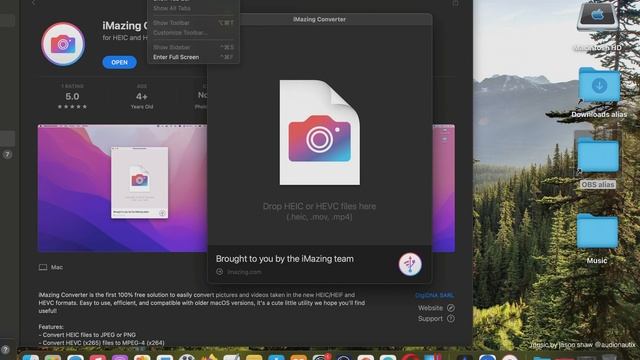
Task: Click the round iMazing USB logo icon
Action: [x=410, y=264]
